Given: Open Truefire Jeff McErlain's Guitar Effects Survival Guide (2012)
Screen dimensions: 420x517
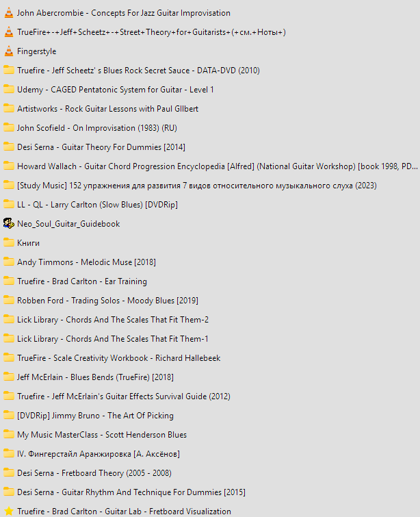Looking at the screenshot, I should coord(124,396).
